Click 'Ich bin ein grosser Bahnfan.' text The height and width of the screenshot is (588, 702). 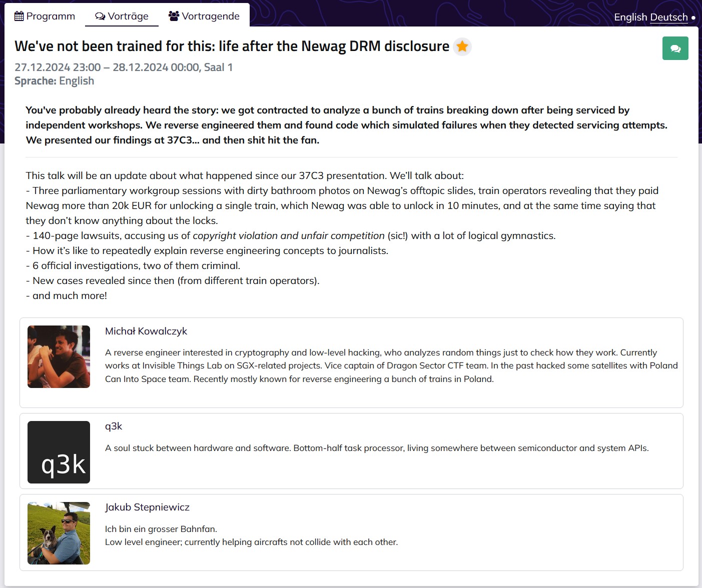(161, 529)
